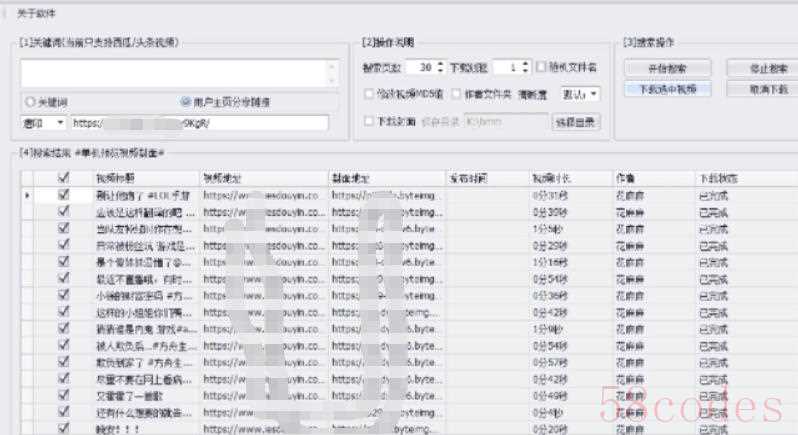
Task: Uncheck the row with duration 0分36秒
Action: pyautogui.click(x=64, y=295)
